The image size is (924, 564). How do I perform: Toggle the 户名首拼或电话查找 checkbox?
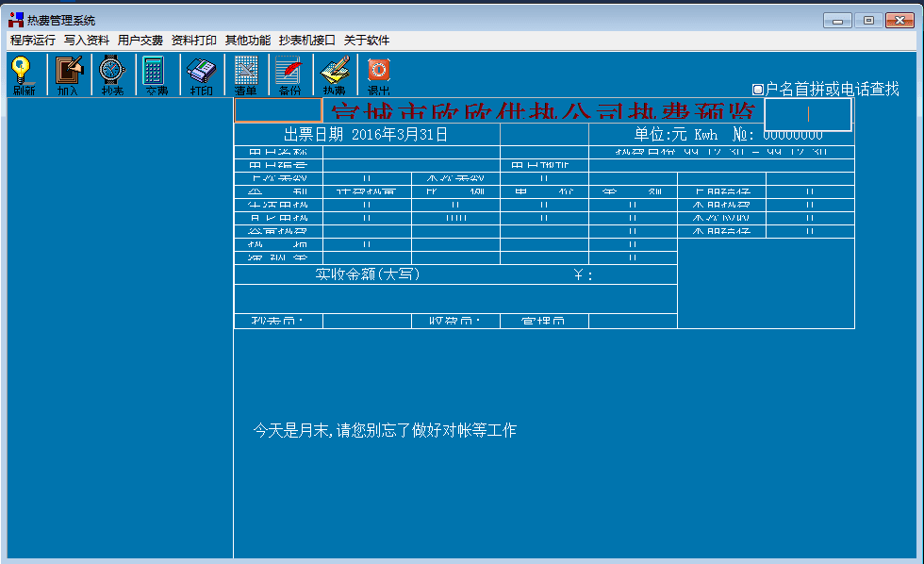pyautogui.click(x=757, y=90)
